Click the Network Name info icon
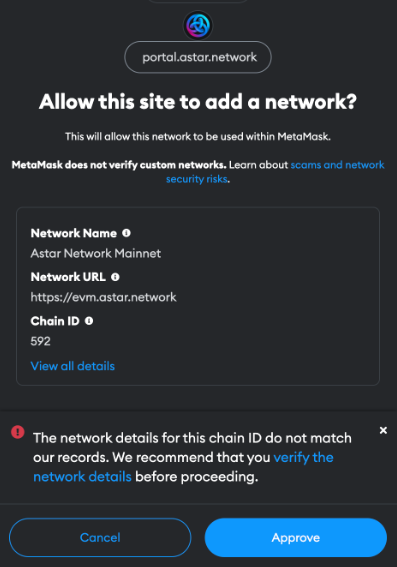 tap(126, 233)
